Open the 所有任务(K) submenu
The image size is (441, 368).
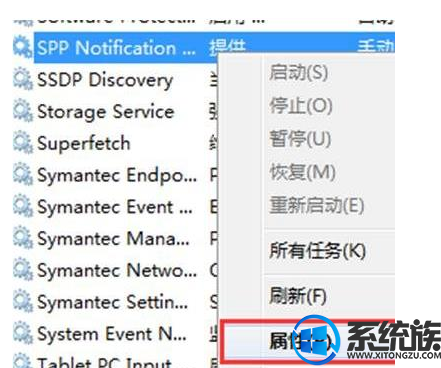(317, 251)
